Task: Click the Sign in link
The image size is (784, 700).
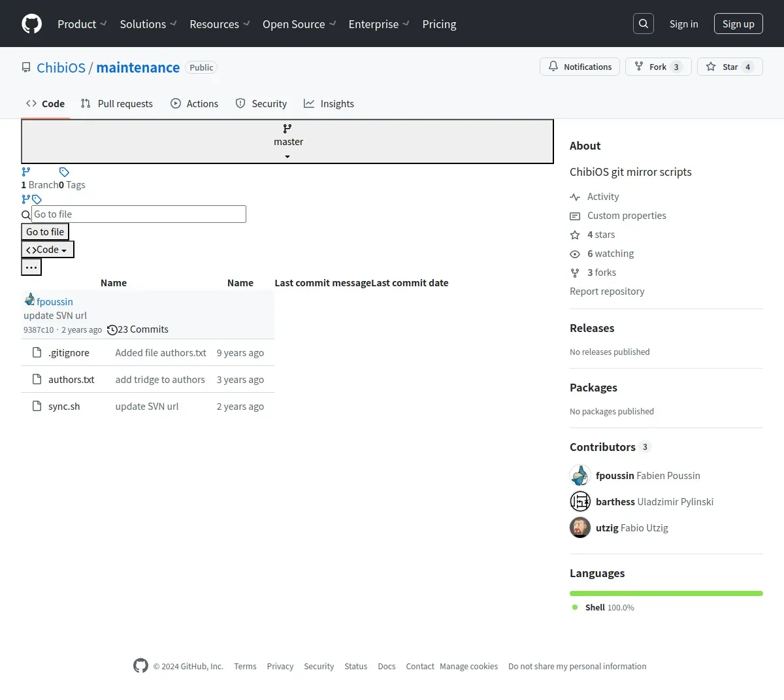Action: coord(683,24)
